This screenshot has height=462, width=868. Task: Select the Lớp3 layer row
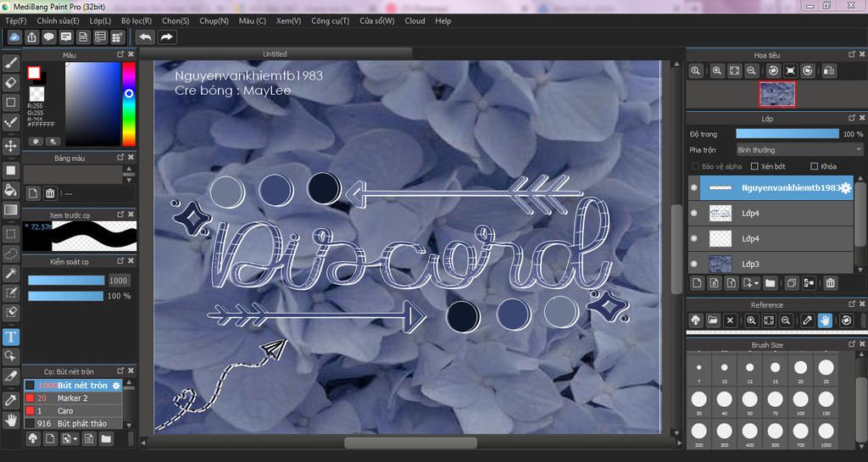tap(771, 264)
